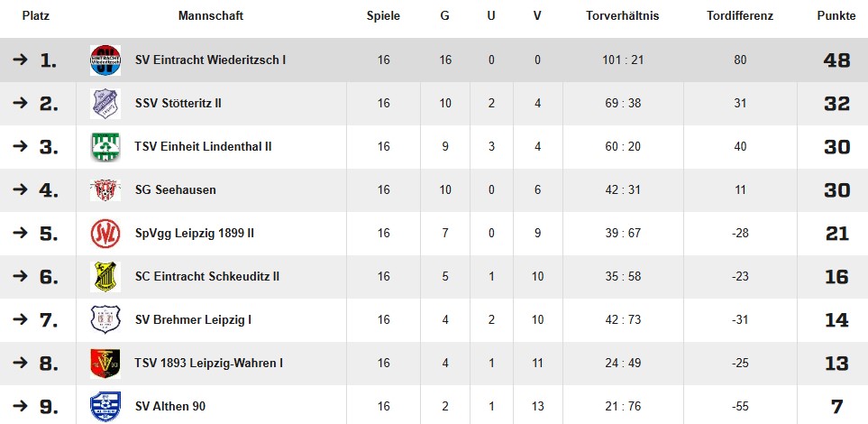
Task: Click the SG Seehausen club emblem
Action: (105, 190)
